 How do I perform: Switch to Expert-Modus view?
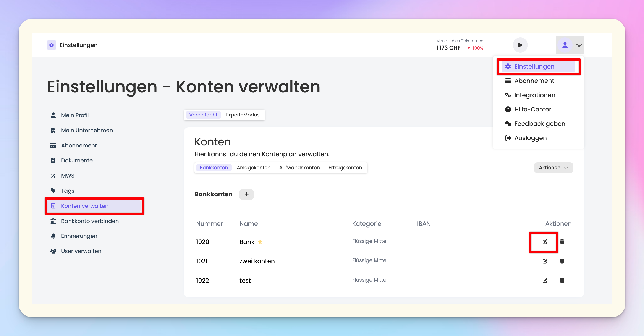point(243,115)
